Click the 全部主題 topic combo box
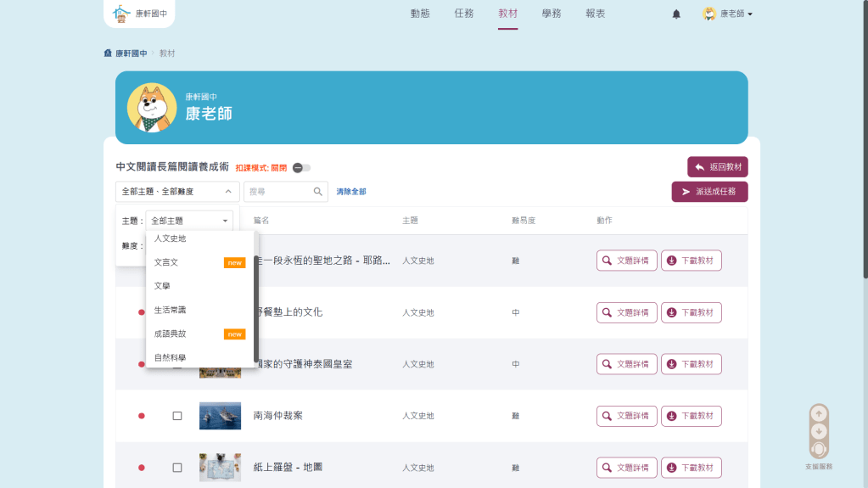The height and width of the screenshot is (488, 868). (189, 221)
